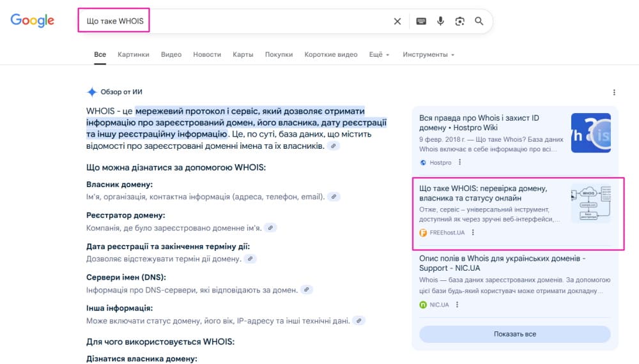Click the 'NIC.UA' source name text
The image size is (639, 364).
pyautogui.click(x=440, y=305)
